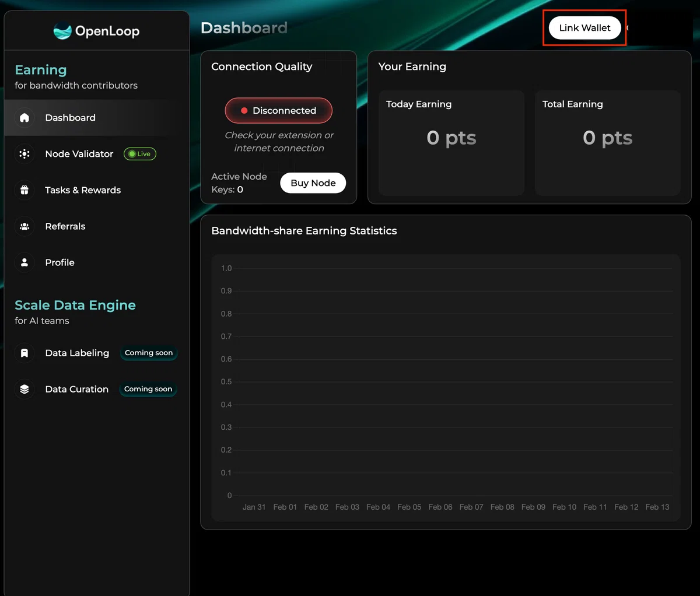Image resolution: width=700 pixels, height=596 pixels.
Task: Click the Feb 13 axis label
Action: pyautogui.click(x=657, y=507)
